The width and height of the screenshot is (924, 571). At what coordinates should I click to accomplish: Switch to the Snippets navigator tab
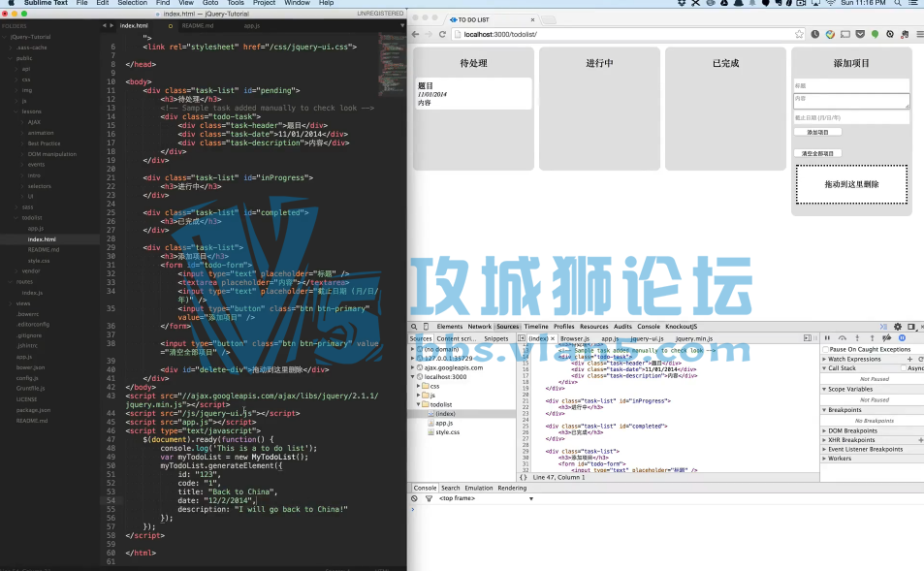[496, 339]
